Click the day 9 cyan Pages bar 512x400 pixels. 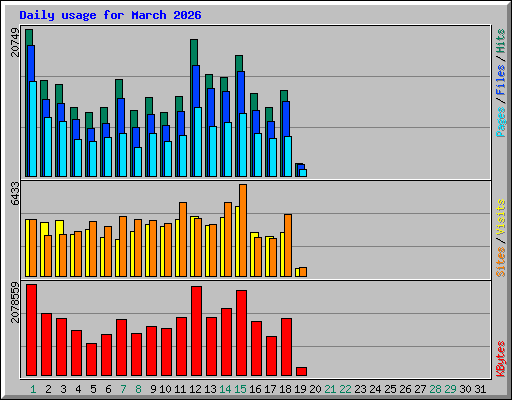[x=153, y=155]
